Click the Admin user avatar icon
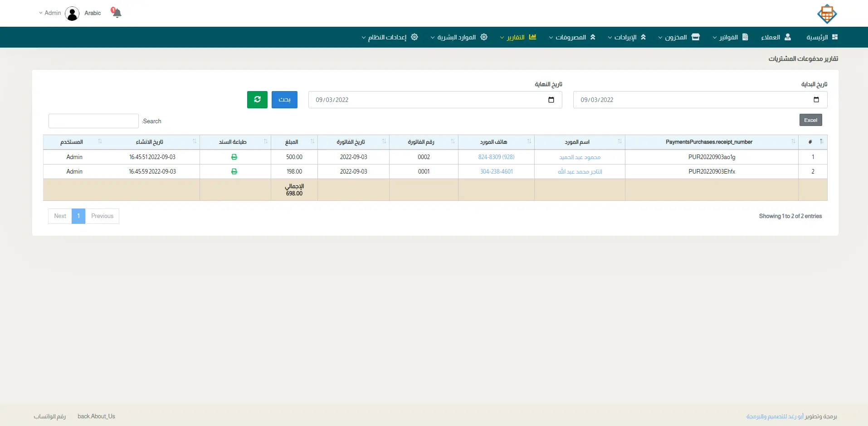 72,14
